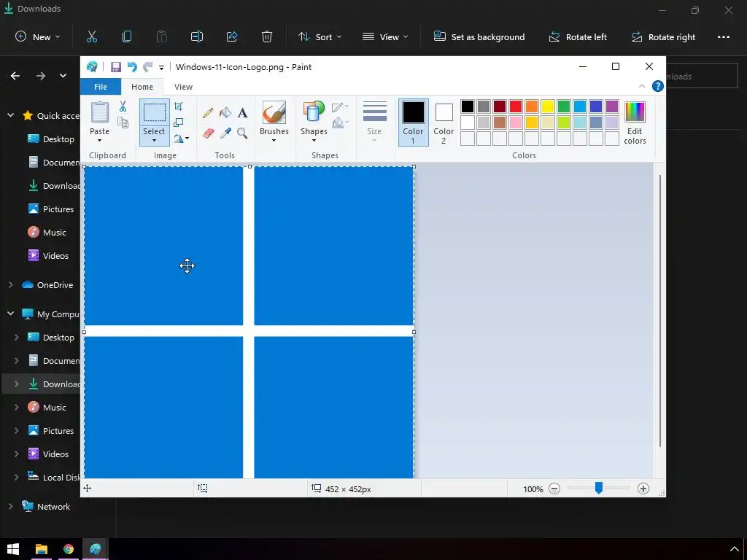This screenshot has width=747, height=560.
Task: Click the zoom slider thumb
Action: coord(599,488)
